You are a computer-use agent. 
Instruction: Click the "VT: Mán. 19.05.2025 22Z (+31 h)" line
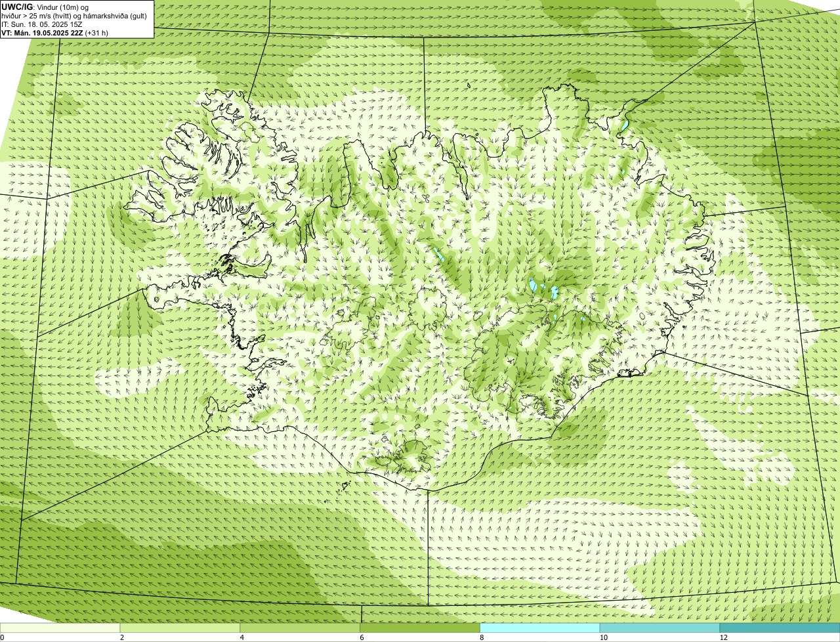tap(55, 32)
